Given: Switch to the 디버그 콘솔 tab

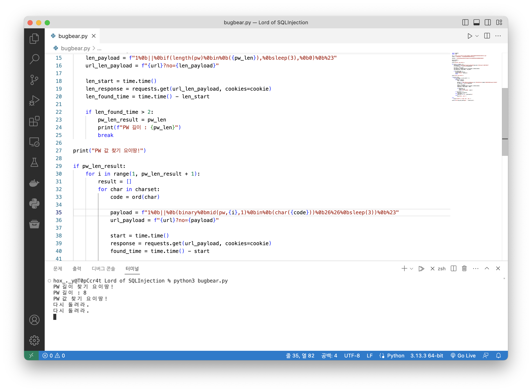Looking at the screenshot, I should click(x=103, y=269).
